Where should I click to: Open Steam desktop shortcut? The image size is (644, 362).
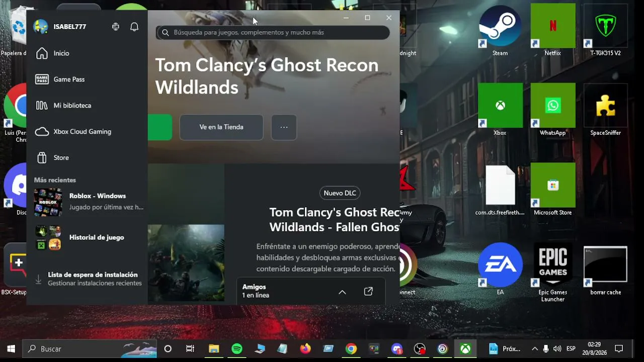[500, 31]
